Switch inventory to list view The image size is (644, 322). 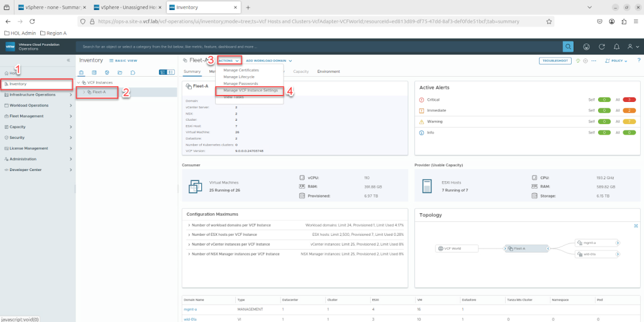171,72
